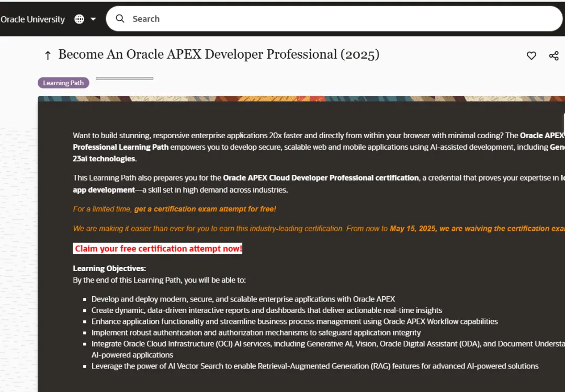Click the Oracle University logo text
This screenshot has width=565, height=392.
(x=33, y=19)
